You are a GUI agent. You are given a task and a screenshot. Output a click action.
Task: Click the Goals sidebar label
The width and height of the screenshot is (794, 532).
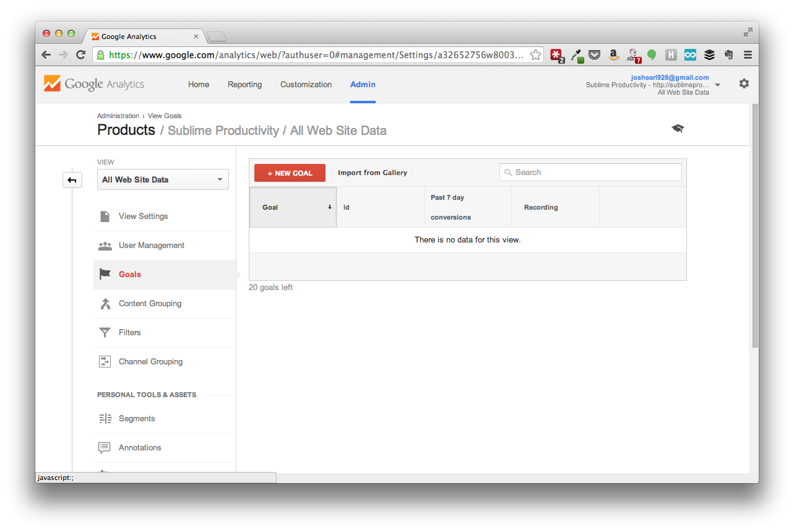130,275
